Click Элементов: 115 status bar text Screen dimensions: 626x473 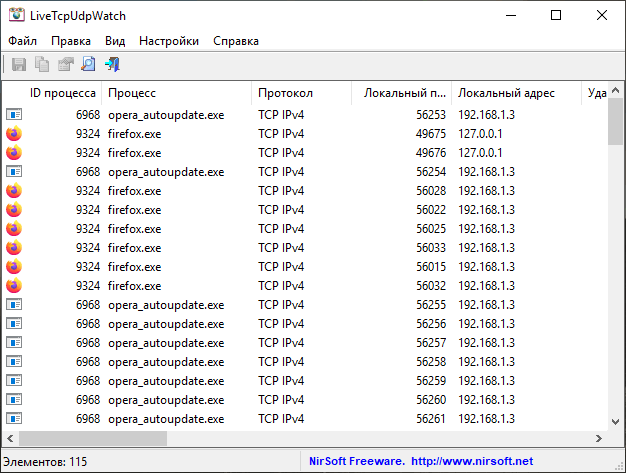(x=45, y=462)
